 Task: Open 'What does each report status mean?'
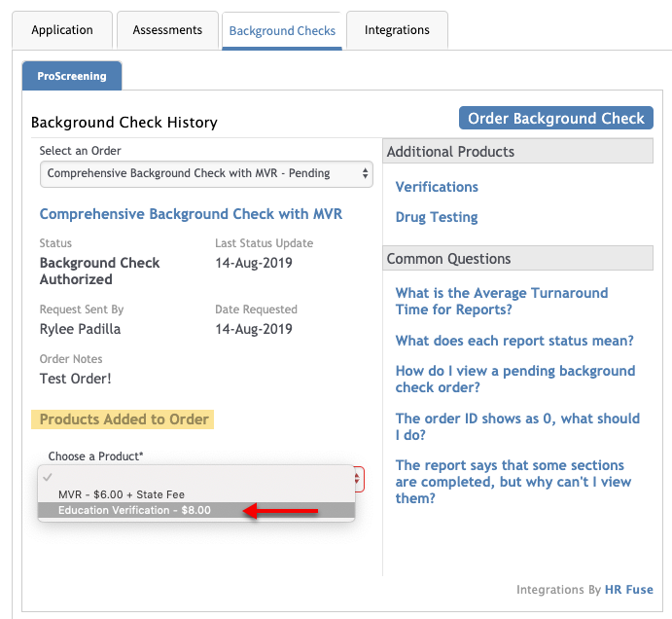(x=514, y=341)
